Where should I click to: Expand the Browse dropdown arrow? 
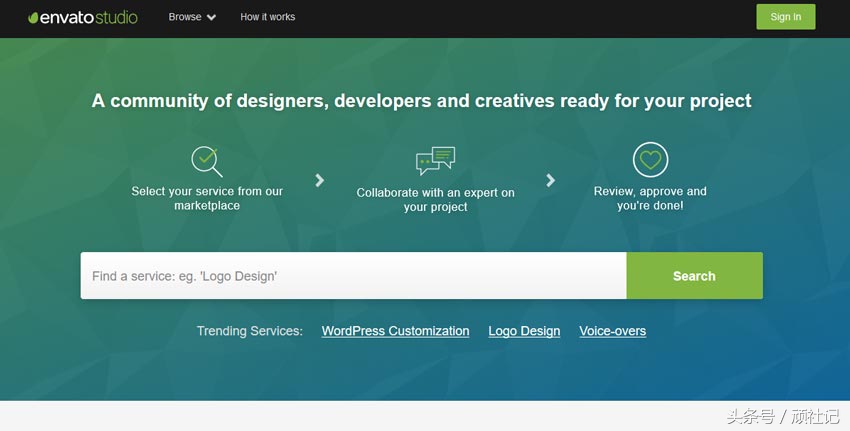(211, 18)
